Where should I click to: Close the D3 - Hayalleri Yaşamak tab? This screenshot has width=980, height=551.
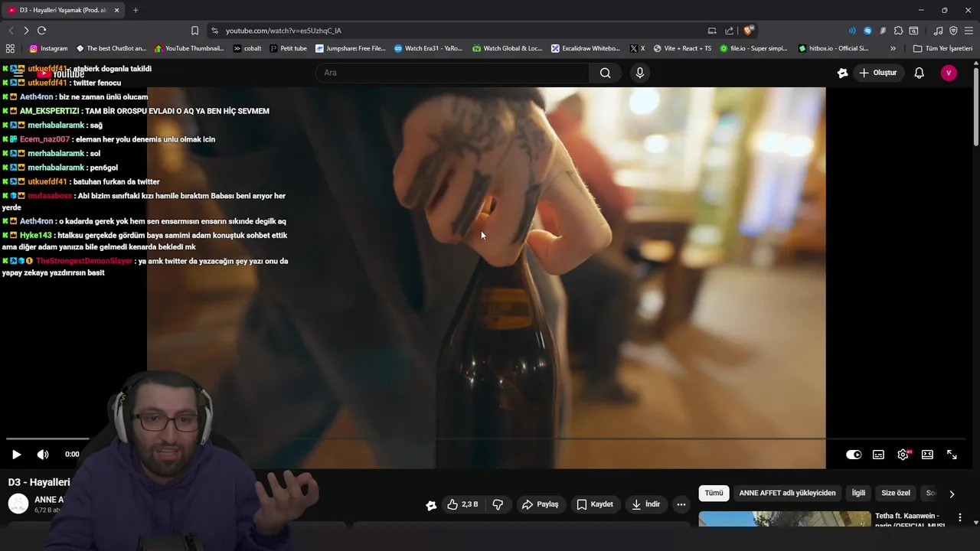116,10
